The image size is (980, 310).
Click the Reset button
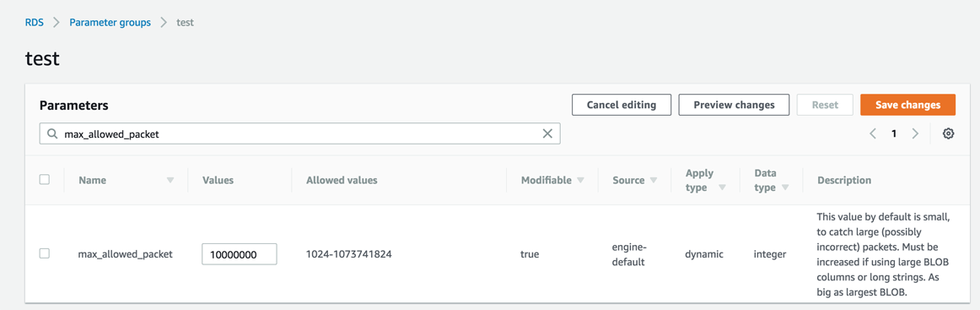click(x=825, y=105)
